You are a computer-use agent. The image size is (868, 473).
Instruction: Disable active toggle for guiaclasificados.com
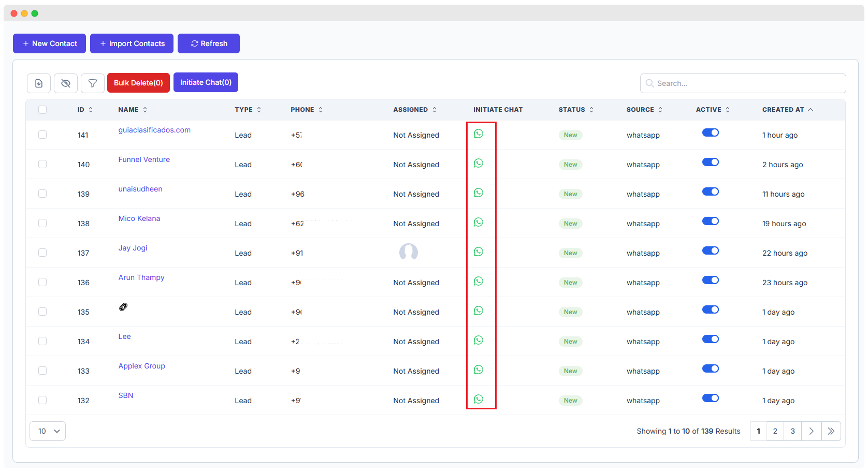(x=711, y=132)
